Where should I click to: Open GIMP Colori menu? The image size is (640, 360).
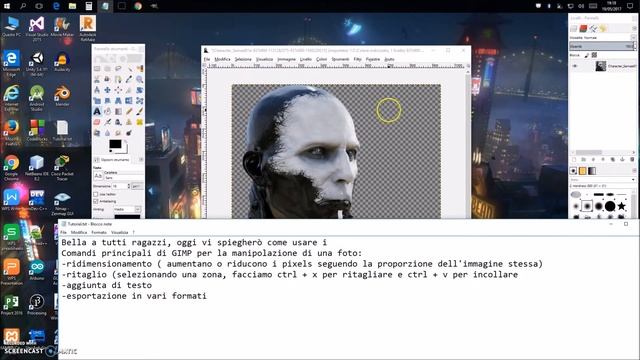pyautogui.click(x=322, y=59)
